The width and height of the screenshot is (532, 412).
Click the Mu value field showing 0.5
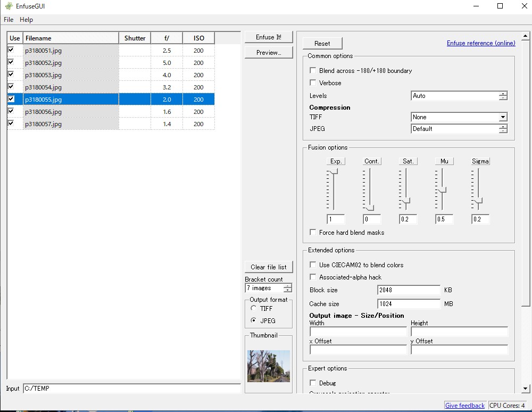coord(444,219)
